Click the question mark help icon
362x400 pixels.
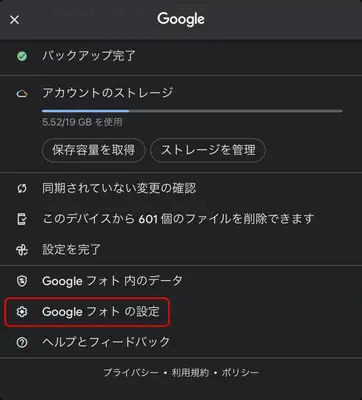tap(22, 342)
